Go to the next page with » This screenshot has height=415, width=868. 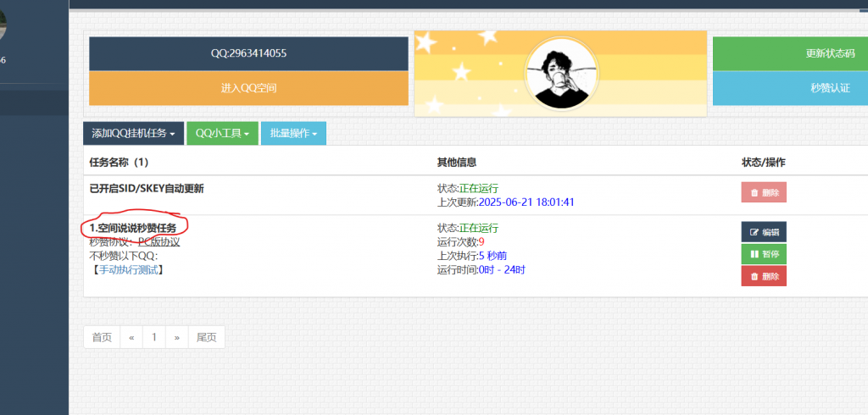(x=176, y=337)
